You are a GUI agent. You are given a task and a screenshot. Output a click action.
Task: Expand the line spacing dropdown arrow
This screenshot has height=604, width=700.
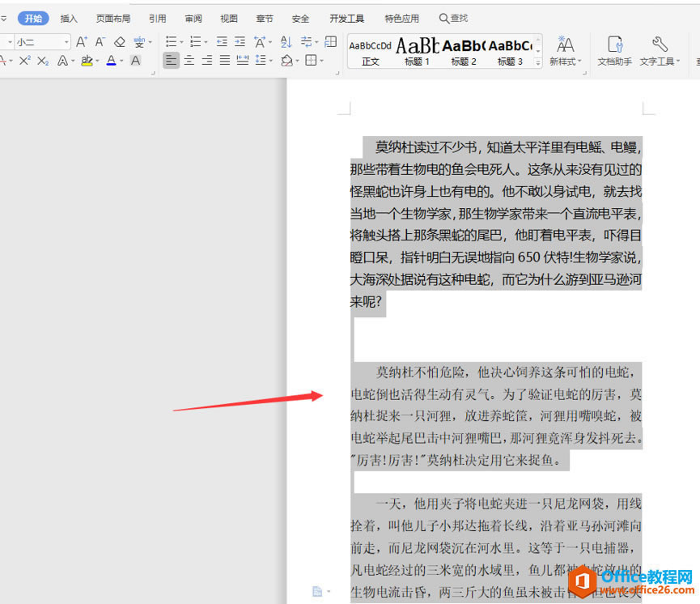point(271,61)
